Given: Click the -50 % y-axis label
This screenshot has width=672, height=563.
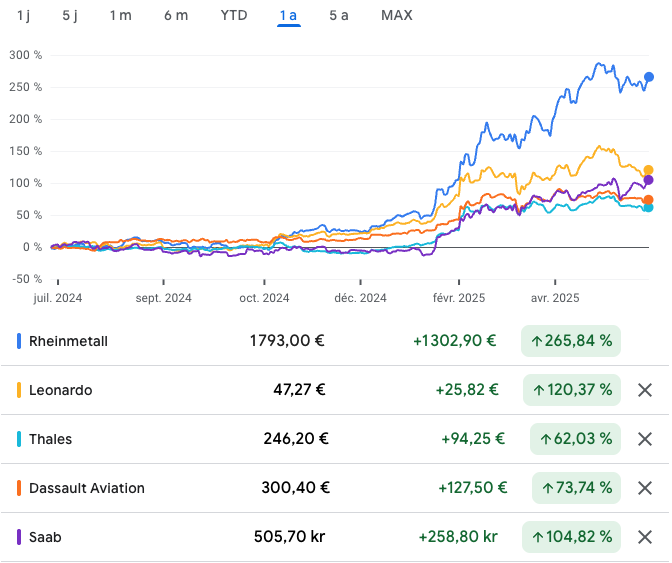Looking at the screenshot, I should [27, 279].
